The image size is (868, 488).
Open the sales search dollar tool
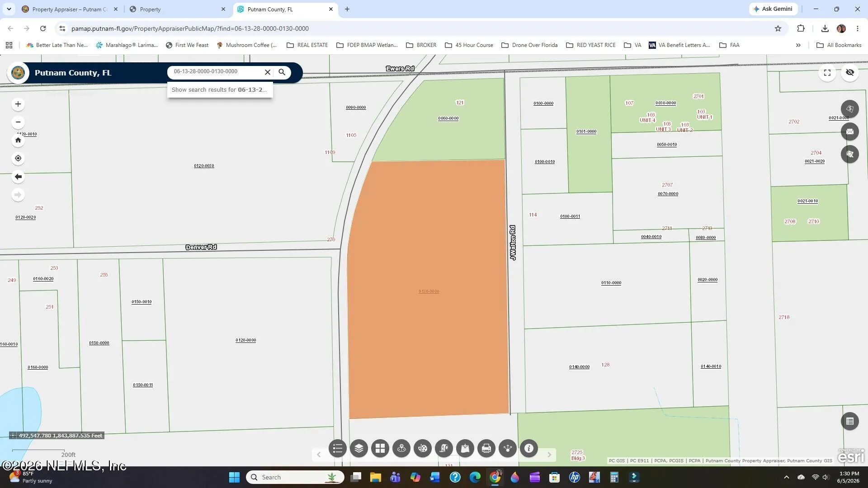pyautogui.click(x=850, y=109)
